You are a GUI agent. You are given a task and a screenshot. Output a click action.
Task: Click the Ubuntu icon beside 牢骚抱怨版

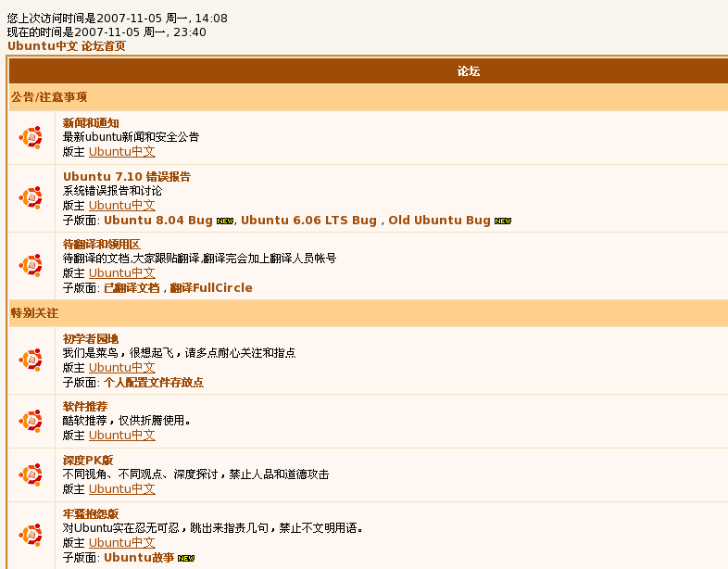[x=31, y=535]
